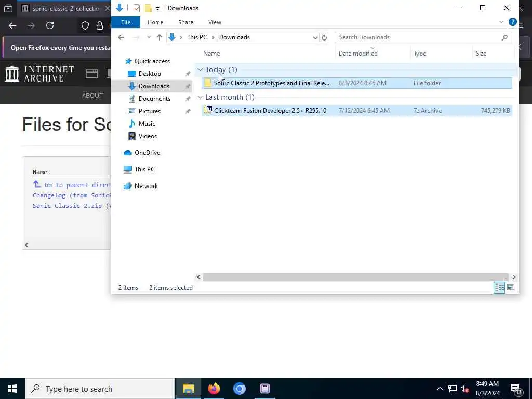Open Music in the navigation pane
The height and width of the screenshot is (399, 532).
click(147, 124)
